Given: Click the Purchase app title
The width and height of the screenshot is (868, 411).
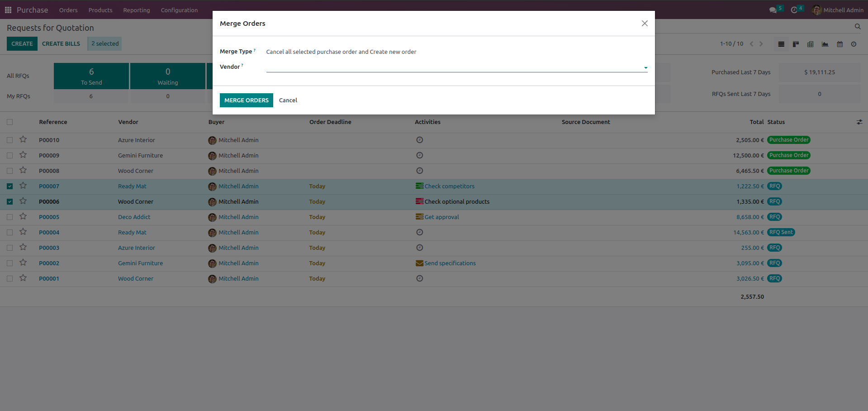Looking at the screenshot, I should (x=32, y=10).
